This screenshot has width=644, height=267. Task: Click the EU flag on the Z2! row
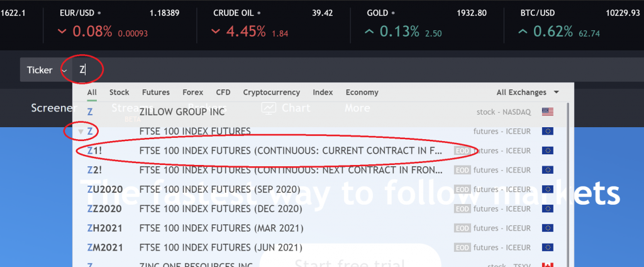[x=548, y=170]
